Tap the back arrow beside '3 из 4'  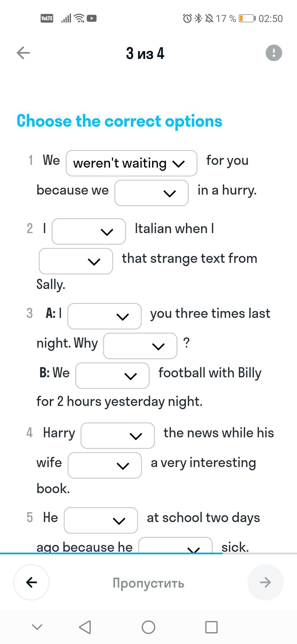click(23, 53)
